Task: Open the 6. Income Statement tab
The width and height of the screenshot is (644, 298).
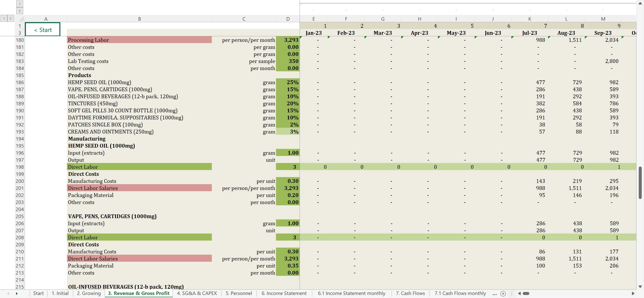Action: pyautogui.click(x=284, y=293)
